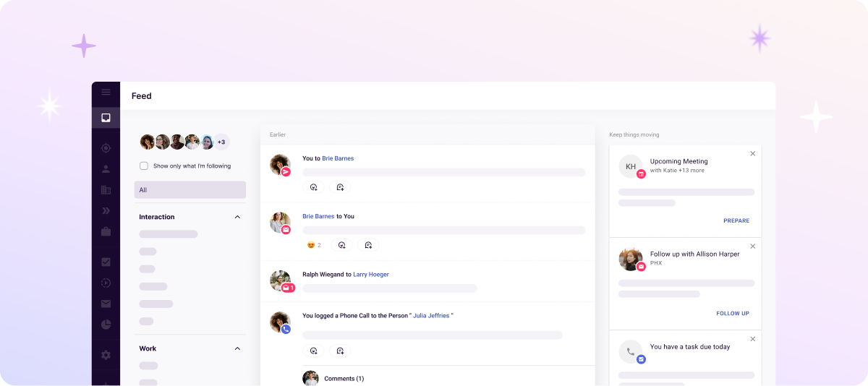Viewport: 868px width, 386px height.
Task: Open the briefcase icon in sidebar
Action: pos(106,232)
